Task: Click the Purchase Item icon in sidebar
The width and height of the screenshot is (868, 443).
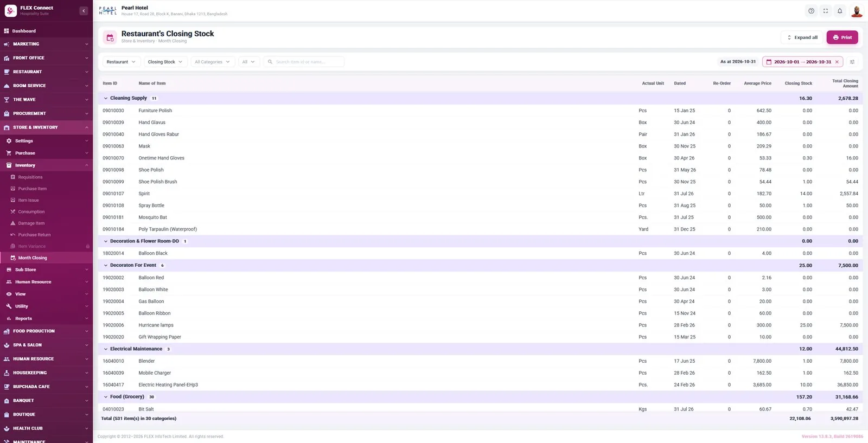Action: 13,189
